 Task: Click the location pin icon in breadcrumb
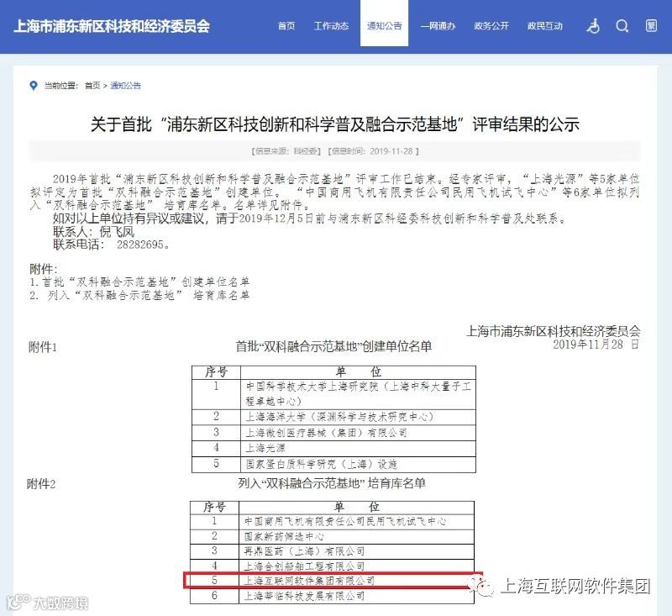pos(34,86)
